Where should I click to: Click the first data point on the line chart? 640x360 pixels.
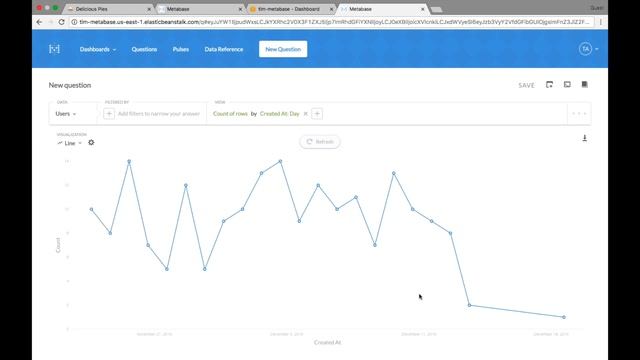coord(91,209)
